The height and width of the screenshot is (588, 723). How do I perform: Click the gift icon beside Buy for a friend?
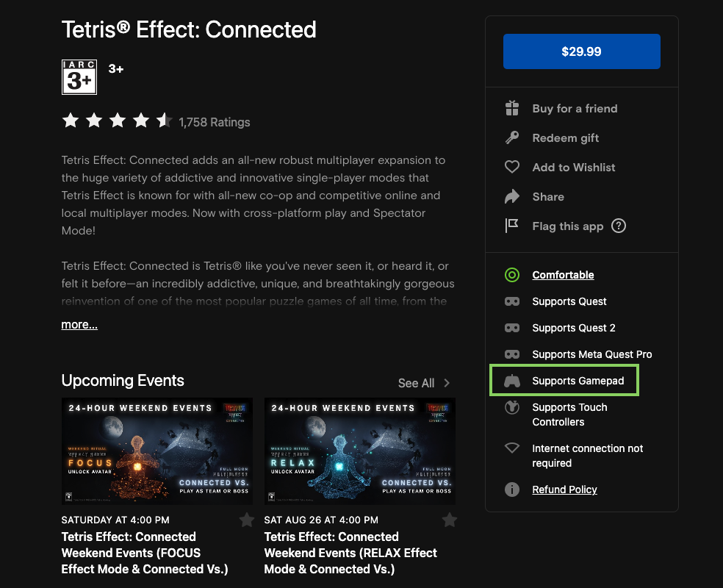pyautogui.click(x=512, y=109)
